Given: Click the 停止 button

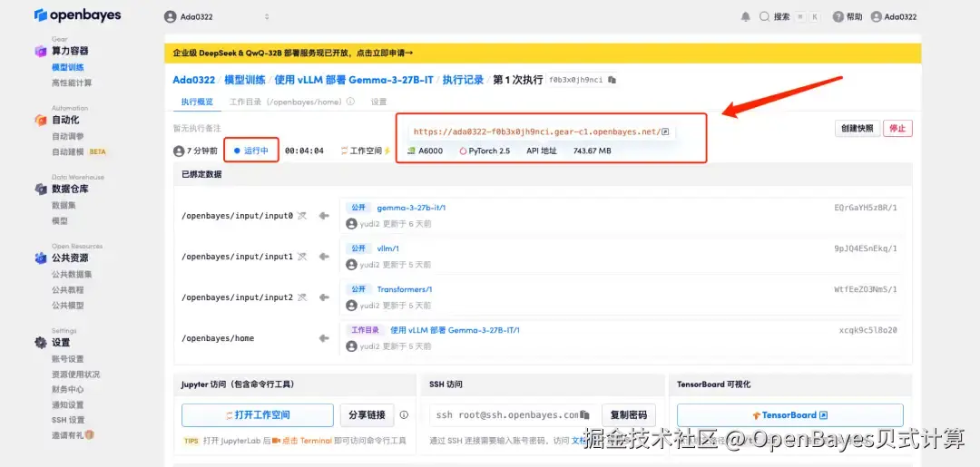Looking at the screenshot, I should (897, 128).
